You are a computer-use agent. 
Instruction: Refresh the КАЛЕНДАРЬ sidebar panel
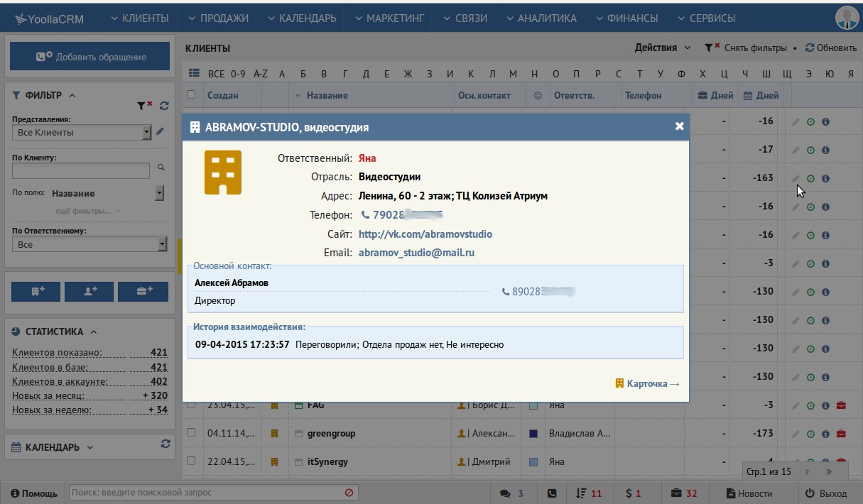(x=165, y=444)
